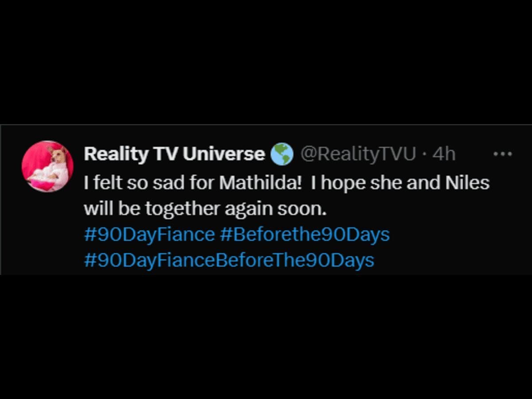Select the ellipsis icon for tweet actions
This screenshot has width=532, height=399.
(x=503, y=153)
